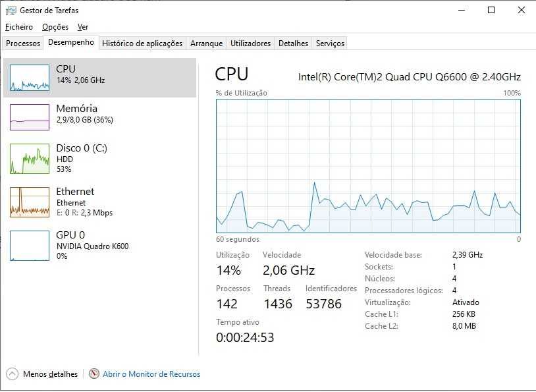Switch to the Detalhes tab
536x392 pixels.
[x=293, y=43]
